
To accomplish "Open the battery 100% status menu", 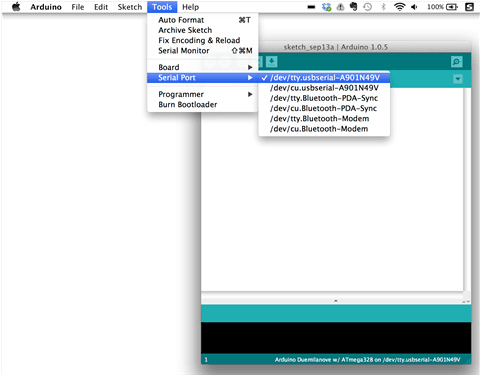I will pos(442,7).
